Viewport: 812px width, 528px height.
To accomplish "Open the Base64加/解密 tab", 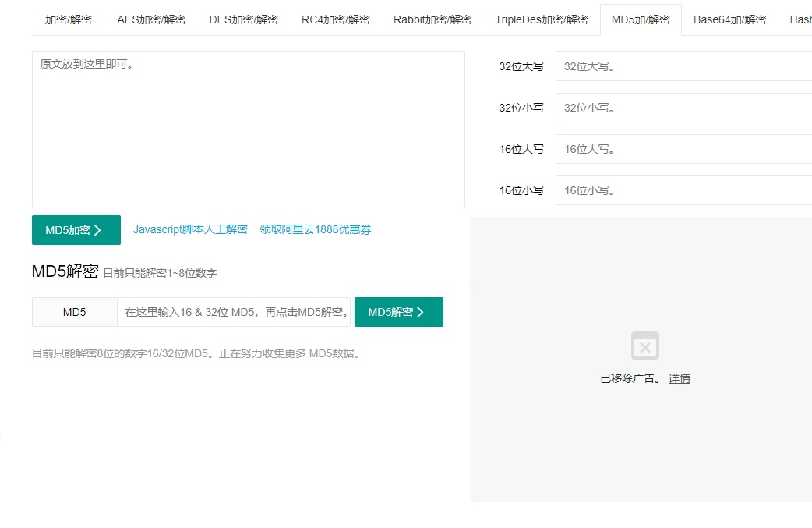I will [729, 19].
